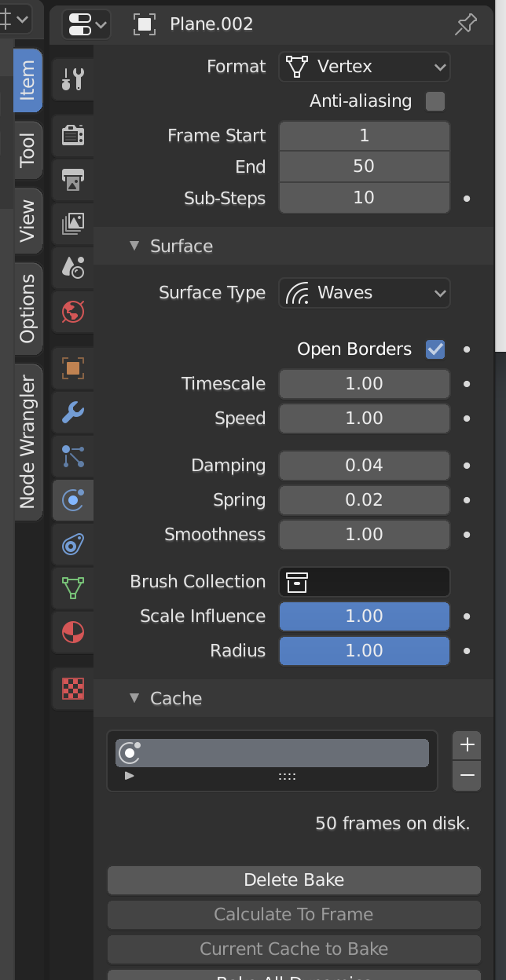Pin the Plane.002 properties
This screenshot has width=506, height=980.
(465, 24)
